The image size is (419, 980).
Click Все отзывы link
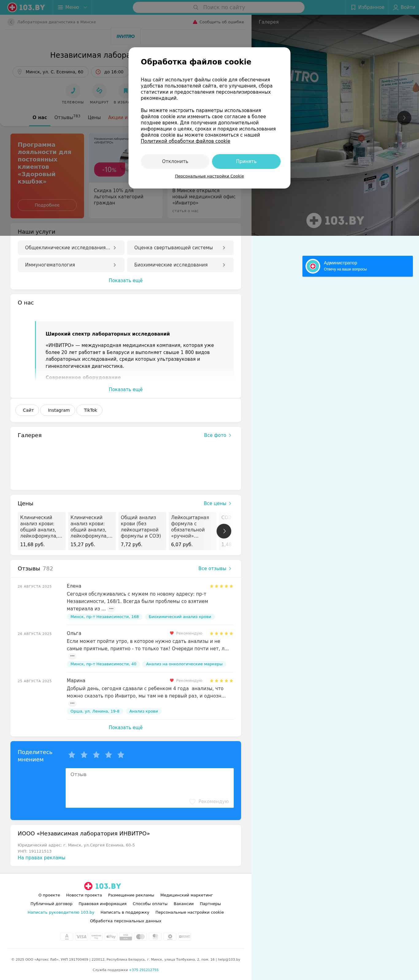pos(215,568)
